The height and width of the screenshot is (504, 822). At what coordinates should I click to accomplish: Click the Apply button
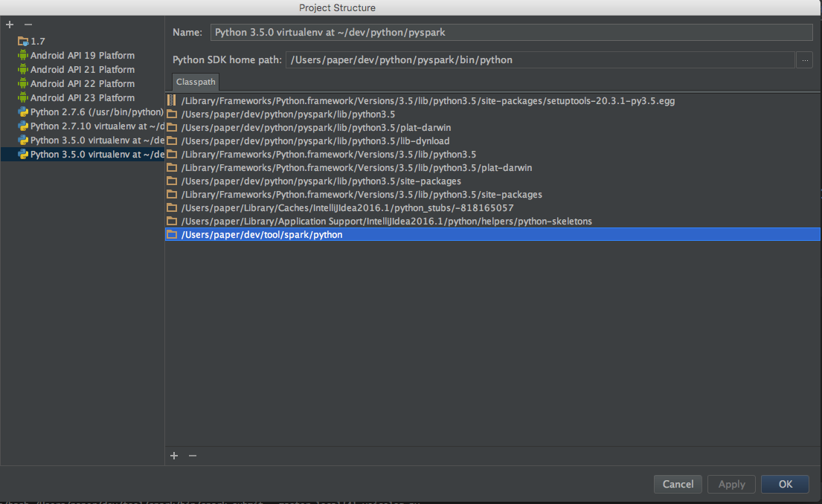(731, 484)
